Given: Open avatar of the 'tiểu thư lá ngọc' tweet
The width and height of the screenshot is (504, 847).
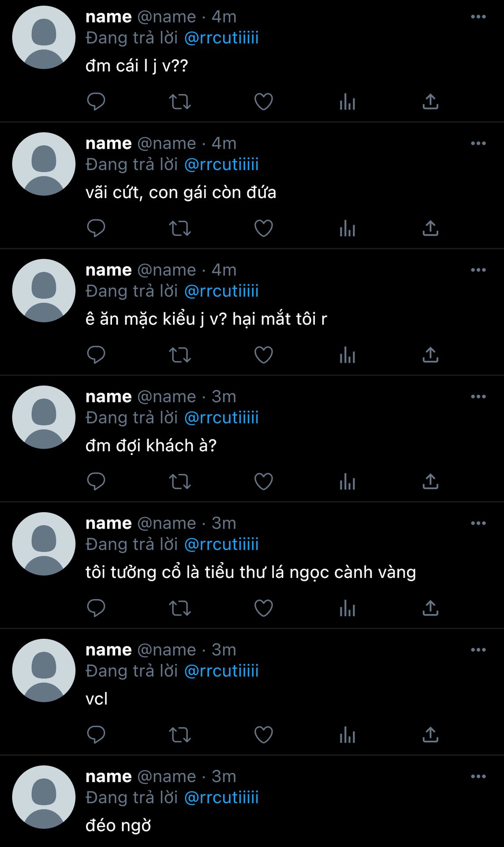Looking at the screenshot, I should [x=44, y=544].
